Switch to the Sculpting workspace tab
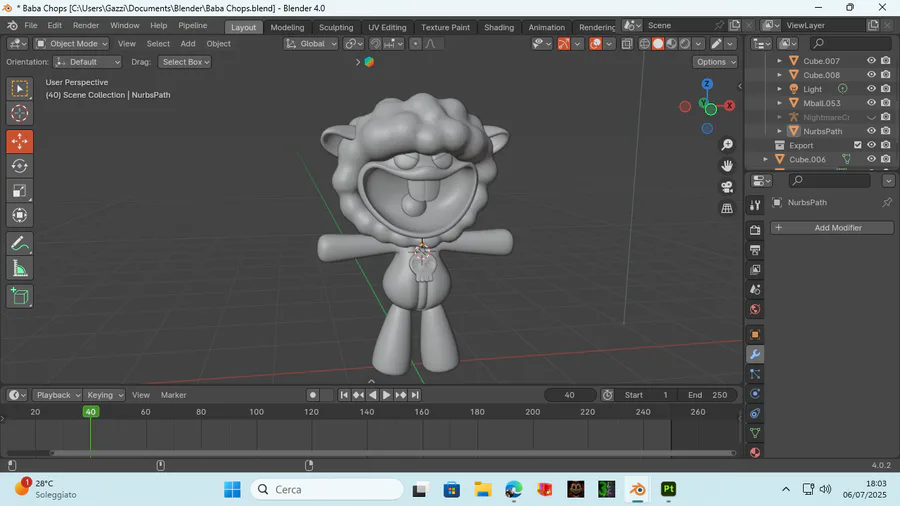900x506 pixels. (x=336, y=27)
